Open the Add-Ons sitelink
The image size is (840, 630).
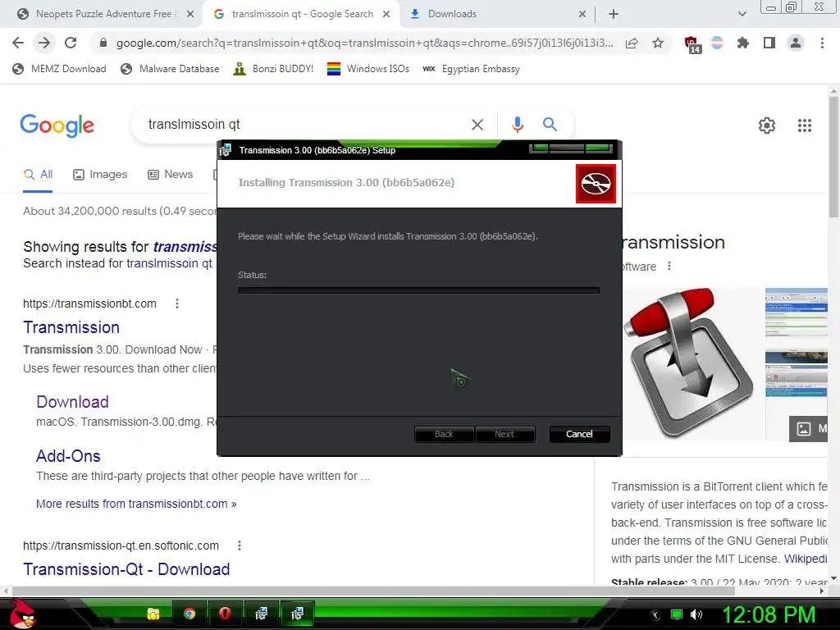coord(68,456)
